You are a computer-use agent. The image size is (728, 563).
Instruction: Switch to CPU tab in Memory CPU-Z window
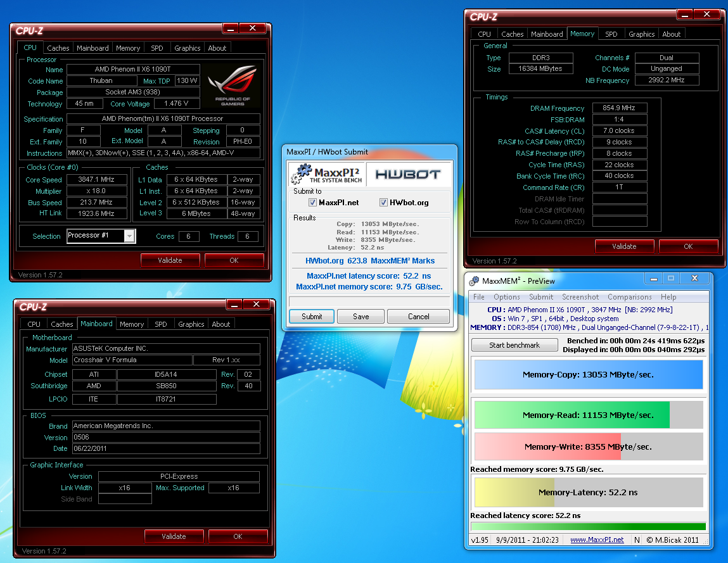coord(484,34)
